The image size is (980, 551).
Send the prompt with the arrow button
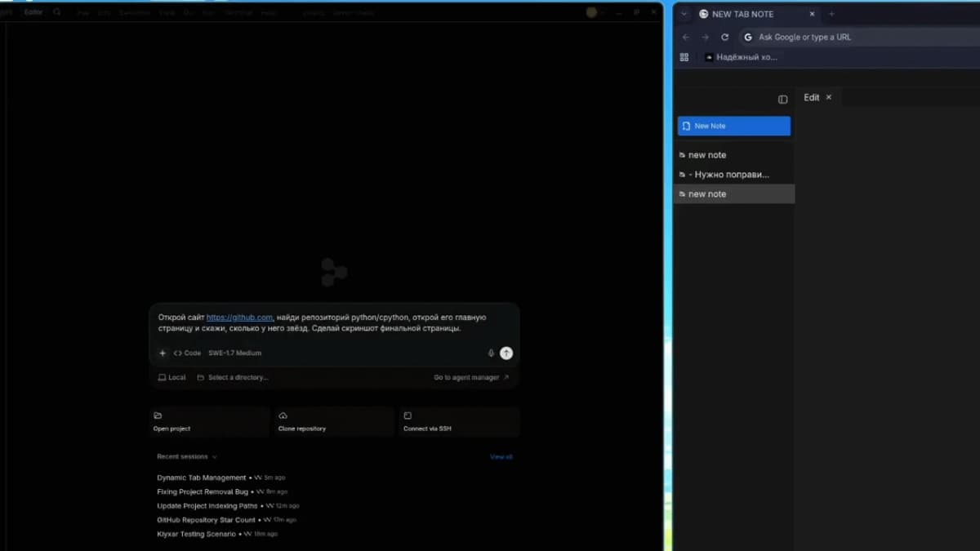coord(506,353)
